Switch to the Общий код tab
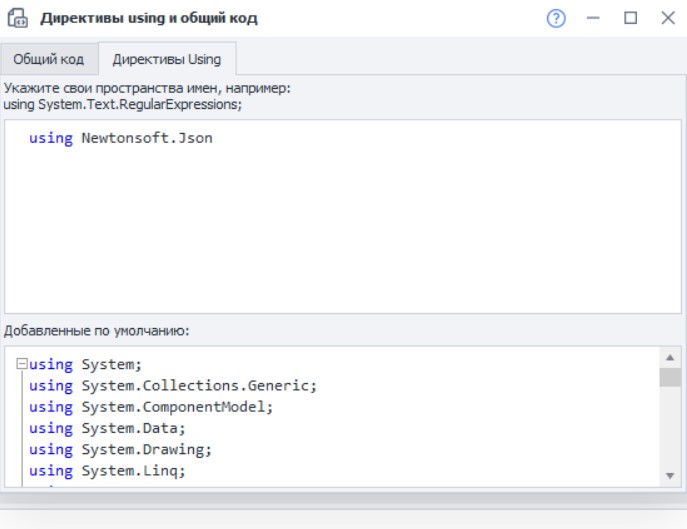 tap(49, 59)
